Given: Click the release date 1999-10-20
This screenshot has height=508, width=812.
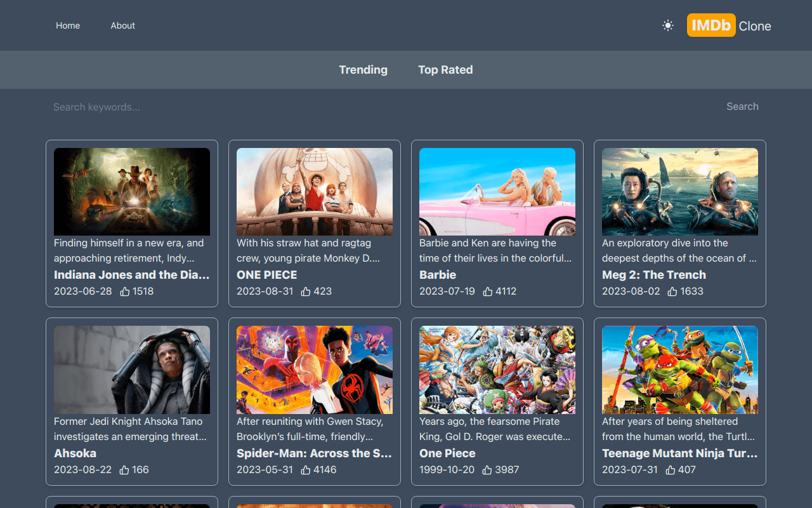Looking at the screenshot, I should (447, 470).
